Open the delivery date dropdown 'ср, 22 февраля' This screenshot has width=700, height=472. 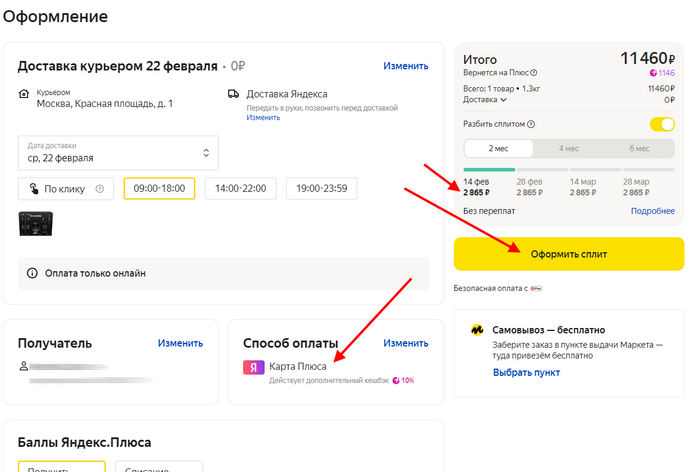pyautogui.click(x=118, y=153)
